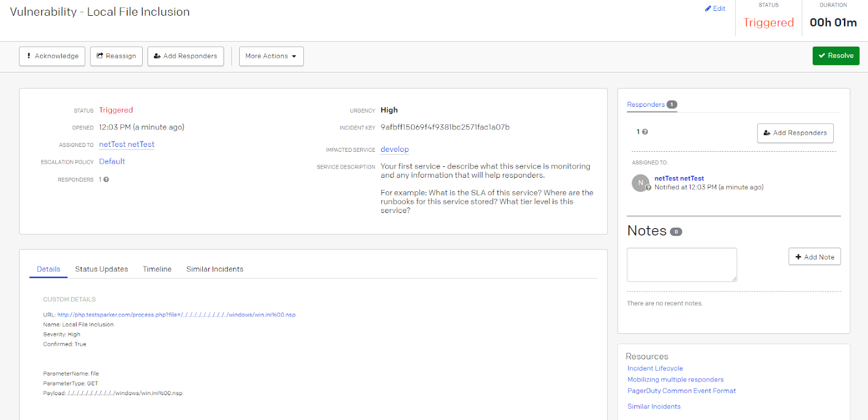Click inside the Notes text area

tap(681, 264)
